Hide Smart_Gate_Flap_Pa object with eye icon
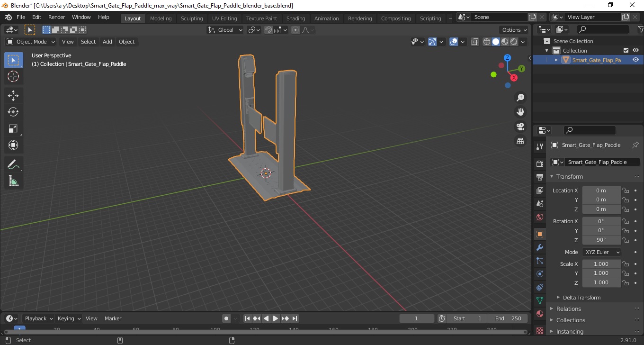 tap(635, 60)
